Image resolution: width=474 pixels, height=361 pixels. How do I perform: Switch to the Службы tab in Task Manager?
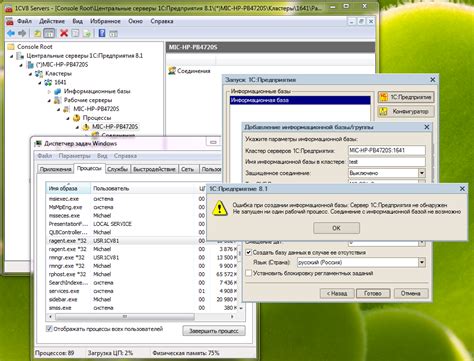(x=117, y=169)
